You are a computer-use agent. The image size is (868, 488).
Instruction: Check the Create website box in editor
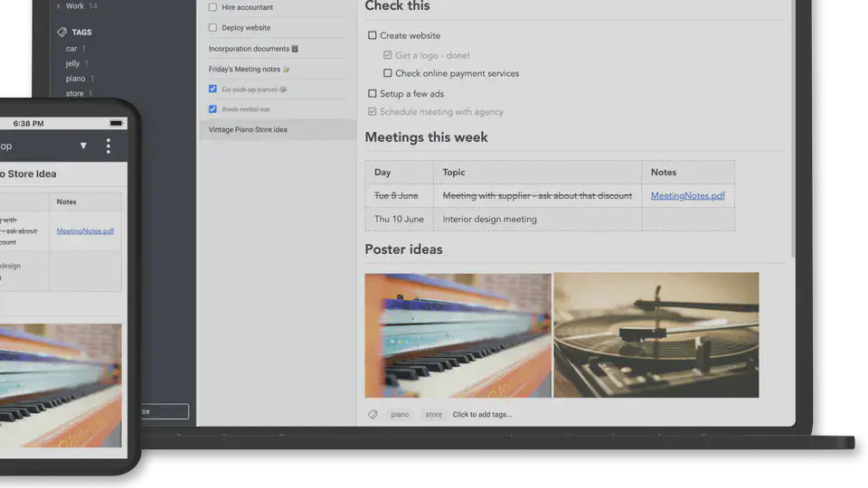[373, 36]
